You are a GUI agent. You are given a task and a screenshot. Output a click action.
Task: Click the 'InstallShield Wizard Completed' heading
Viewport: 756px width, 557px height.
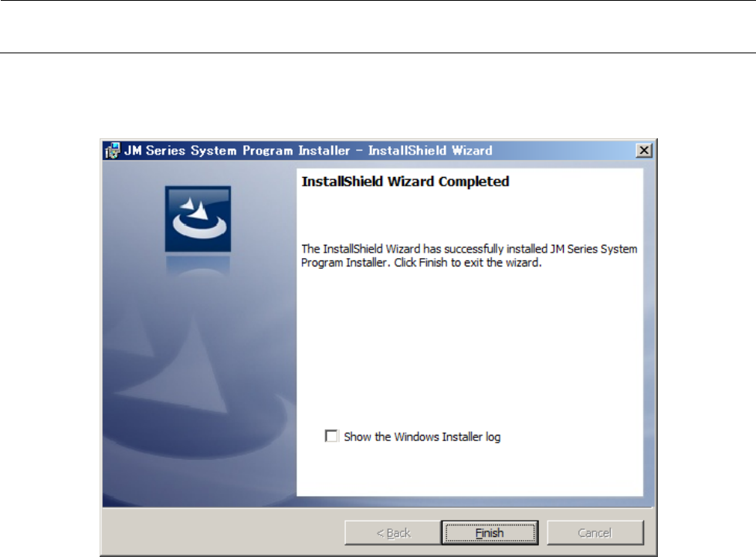[405, 182]
